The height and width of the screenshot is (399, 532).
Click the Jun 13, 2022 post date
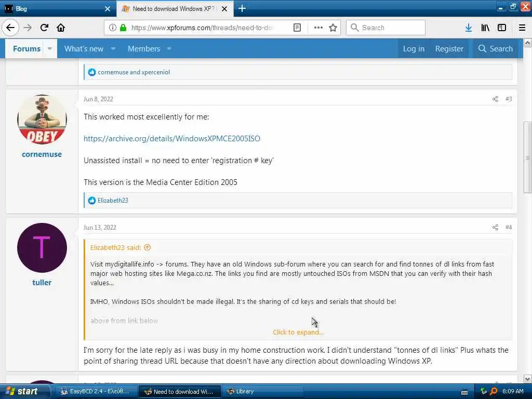(100, 228)
